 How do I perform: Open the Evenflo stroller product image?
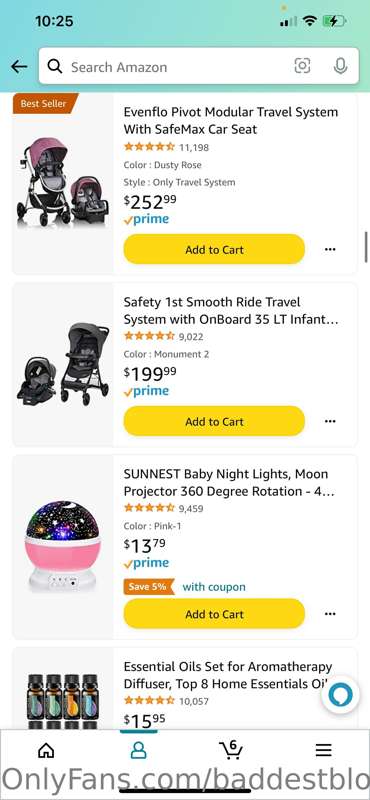pyautogui.click(x=62, y=182)
